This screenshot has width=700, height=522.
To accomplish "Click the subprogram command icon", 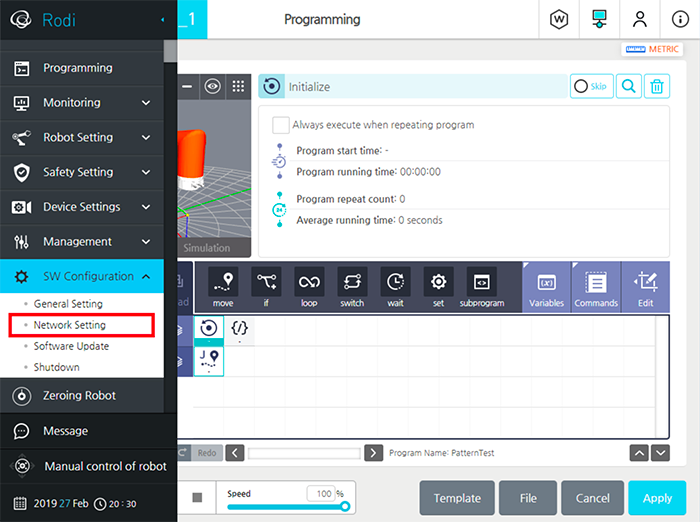I will pos(481,286).
